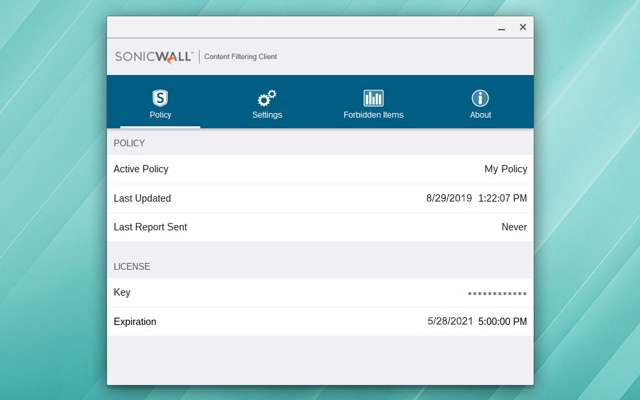Select the Active Policy label
This screenshot has height=400, width=640.
(x=141, y=169)
